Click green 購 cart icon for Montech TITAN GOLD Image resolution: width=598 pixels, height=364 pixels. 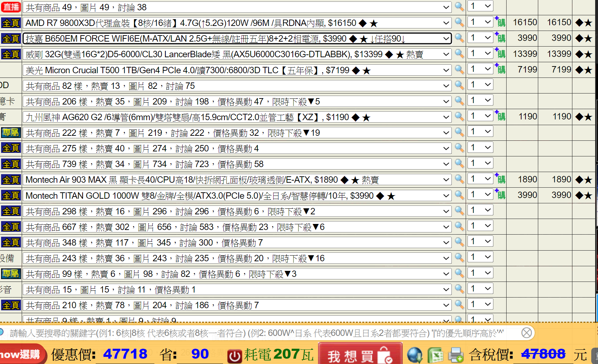tap(500, 195)
